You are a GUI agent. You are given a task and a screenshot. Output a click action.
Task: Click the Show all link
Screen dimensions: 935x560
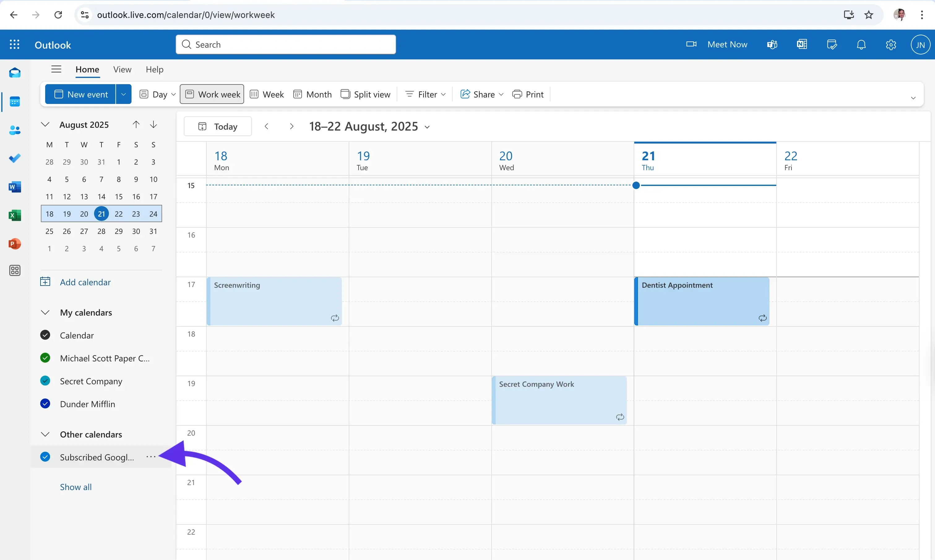(75, 487)
